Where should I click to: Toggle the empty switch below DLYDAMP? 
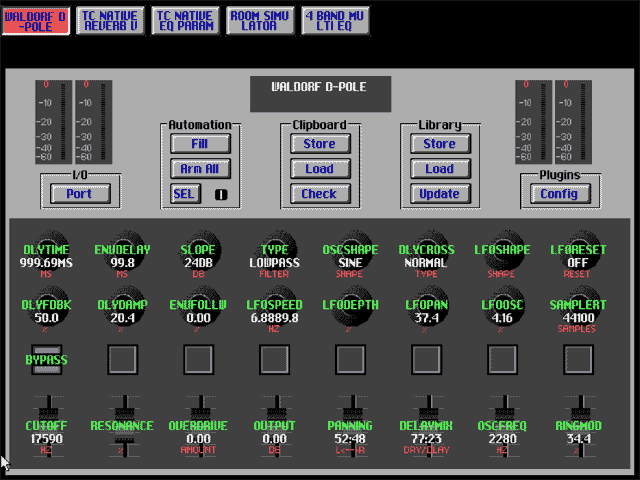tap(123, 360)
